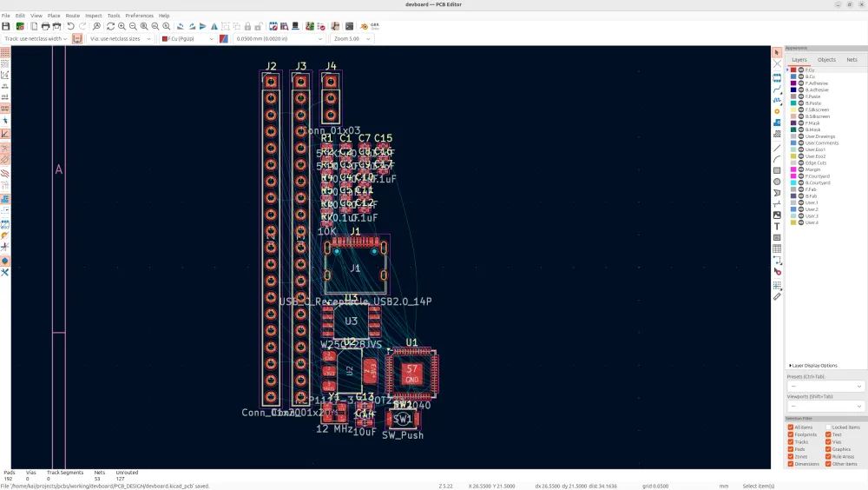Open the Presets dropdown
The height and width of the screenshot is (490, 868).
click(825, 387)
